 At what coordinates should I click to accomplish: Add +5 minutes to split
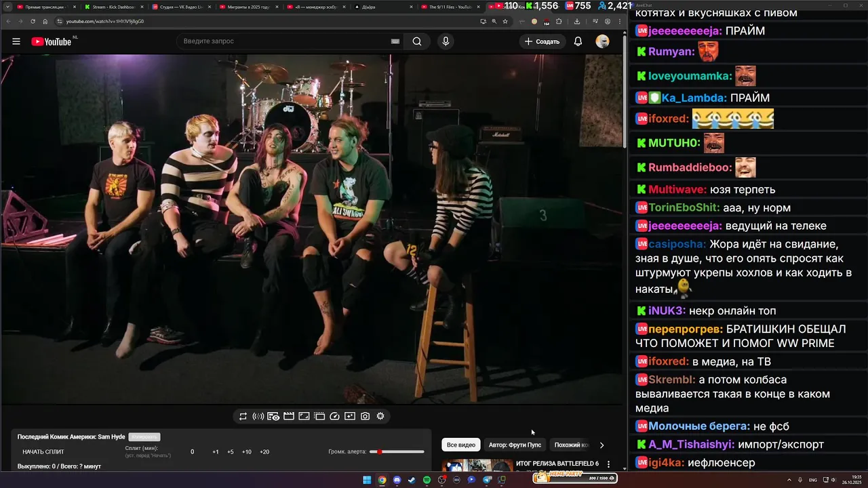(231, 452)
